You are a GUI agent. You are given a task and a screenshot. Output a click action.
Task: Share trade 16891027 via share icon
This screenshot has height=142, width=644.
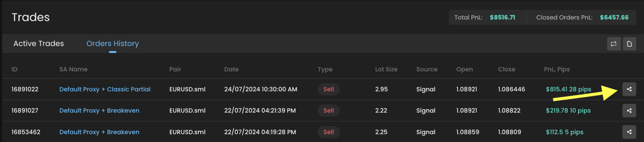coord(629,111)
